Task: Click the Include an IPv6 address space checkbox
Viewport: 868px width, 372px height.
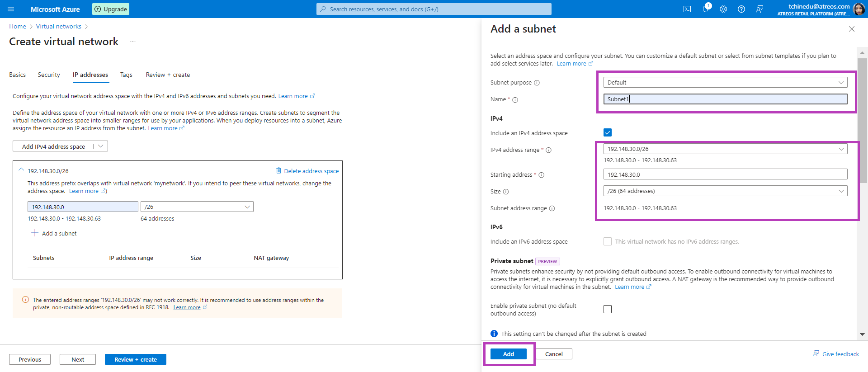Action: (608, 241)
